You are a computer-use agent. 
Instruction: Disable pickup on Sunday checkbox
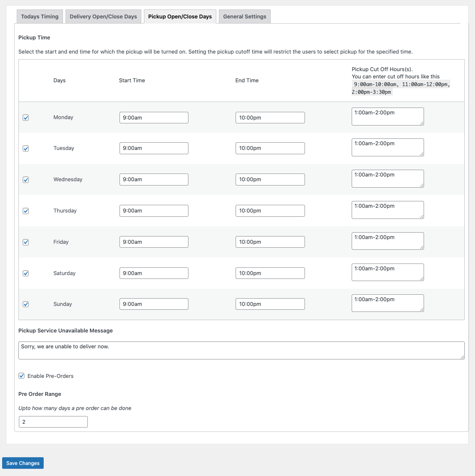pos(26,304)
